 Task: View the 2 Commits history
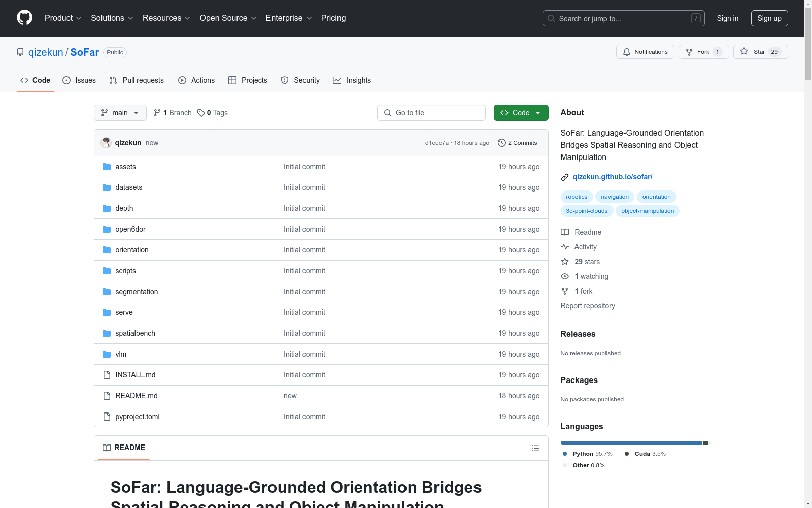pos(518,143)
